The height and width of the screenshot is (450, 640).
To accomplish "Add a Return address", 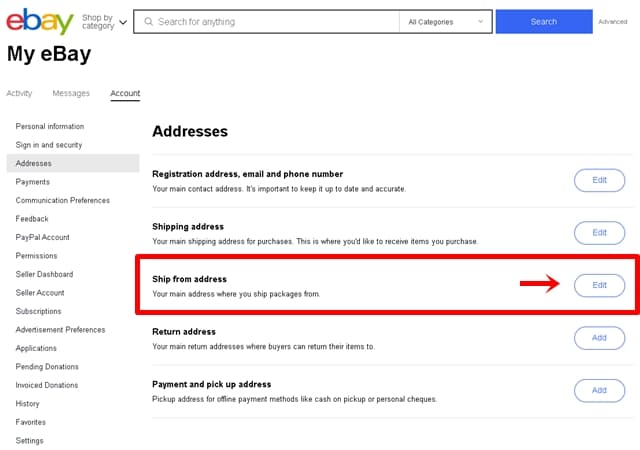I will 599,338.
